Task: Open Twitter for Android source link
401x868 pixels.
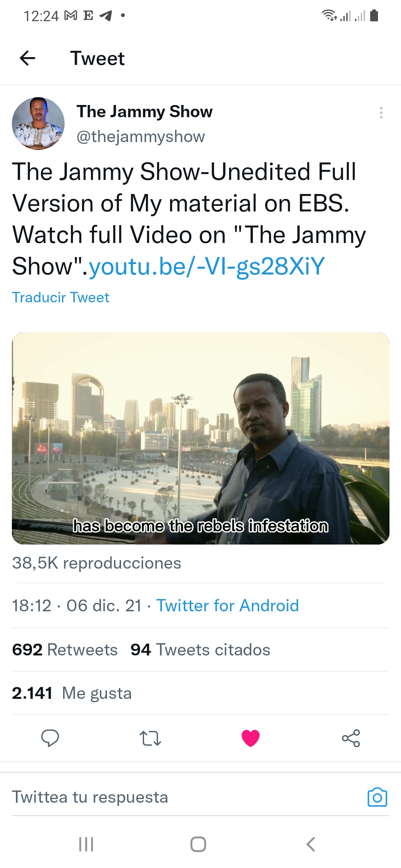Action: [227, 605]
